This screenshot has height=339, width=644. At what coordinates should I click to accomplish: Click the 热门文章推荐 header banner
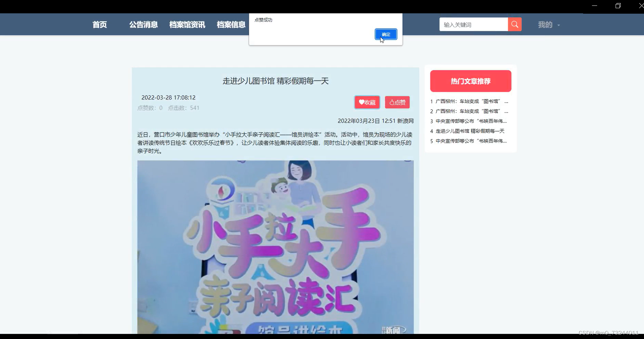pyautogui.click(x=471, y=81)
